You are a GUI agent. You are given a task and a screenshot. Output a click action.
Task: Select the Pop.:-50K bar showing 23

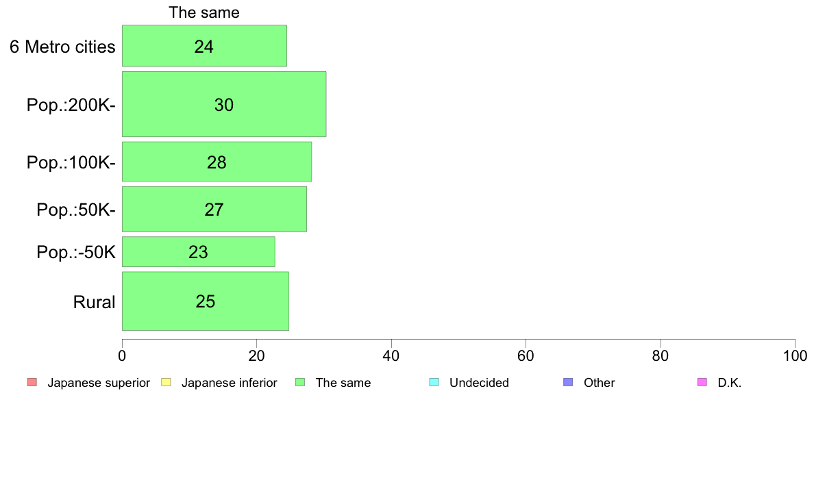coord(198,252)
